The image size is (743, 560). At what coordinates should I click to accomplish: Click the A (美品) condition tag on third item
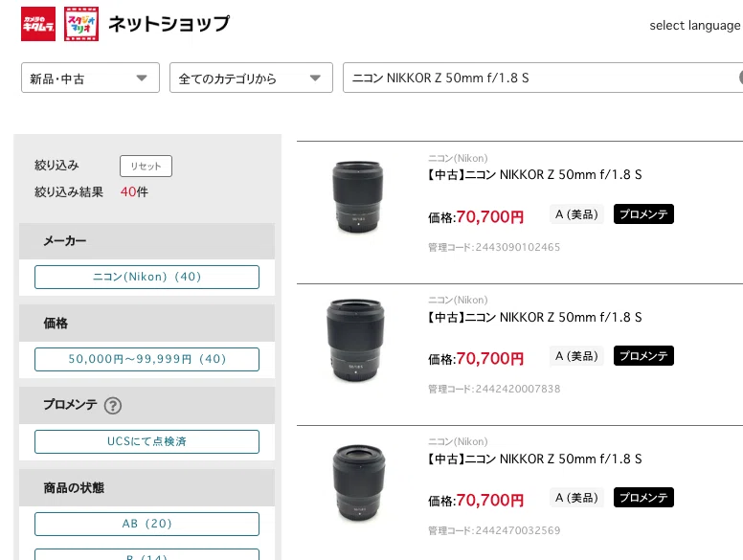(x=576, y=498)
